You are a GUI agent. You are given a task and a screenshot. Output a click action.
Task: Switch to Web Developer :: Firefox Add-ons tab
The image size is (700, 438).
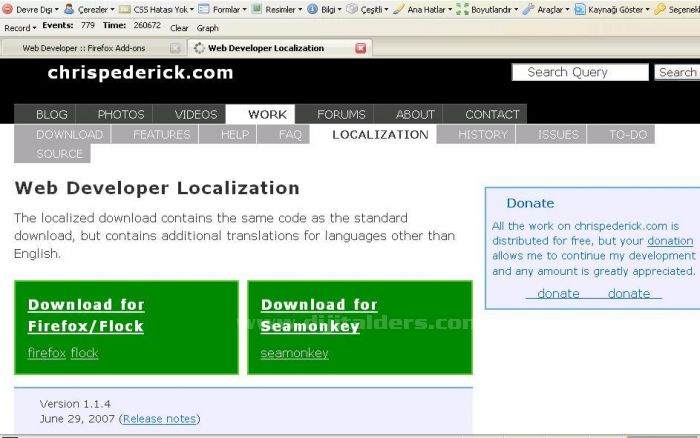pyautogui.click(x=92, y=48)
